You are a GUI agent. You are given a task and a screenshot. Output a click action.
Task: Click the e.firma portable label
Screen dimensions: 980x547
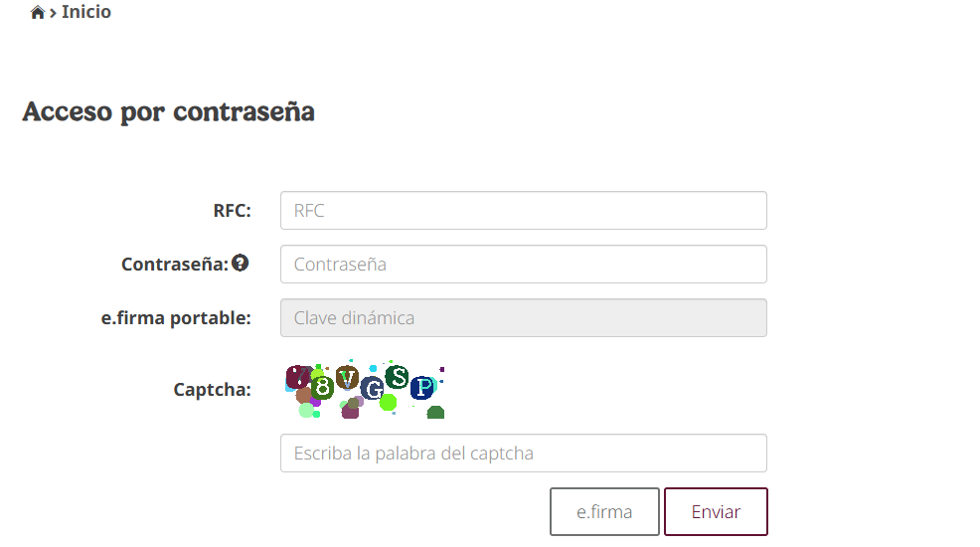176,318
